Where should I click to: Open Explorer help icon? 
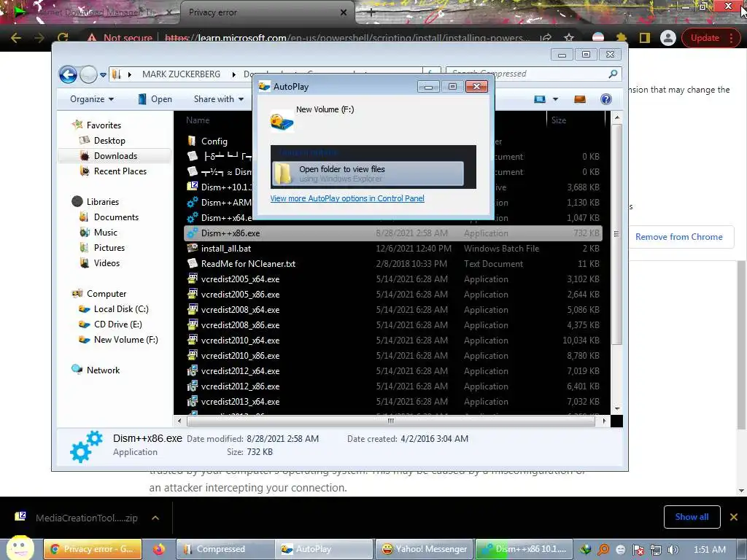point(606,99)
